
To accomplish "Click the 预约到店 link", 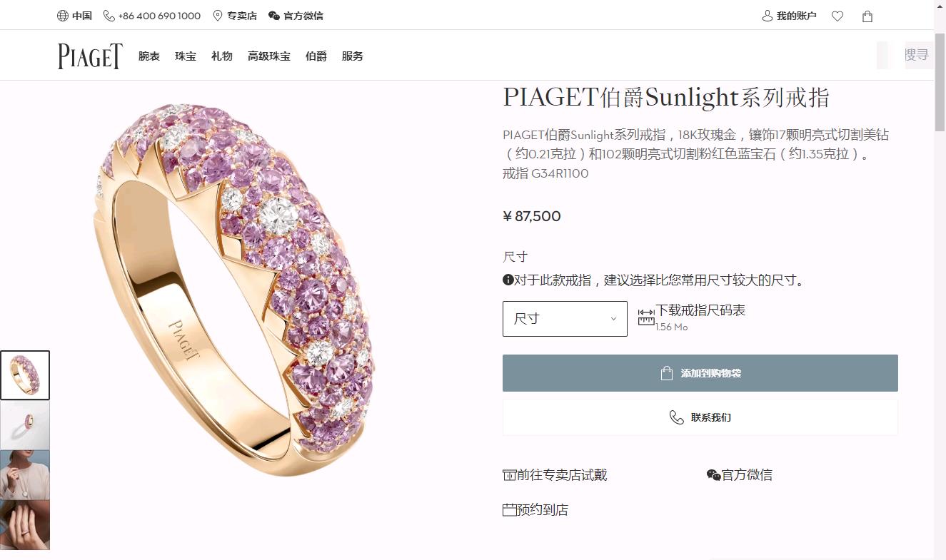I will click(535, 510).
